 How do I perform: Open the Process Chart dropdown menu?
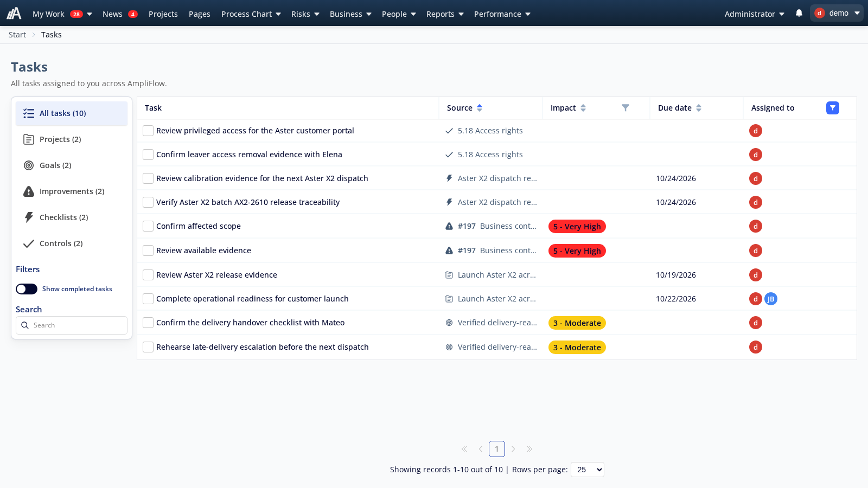pyautogui.click(x=251, y=14)
